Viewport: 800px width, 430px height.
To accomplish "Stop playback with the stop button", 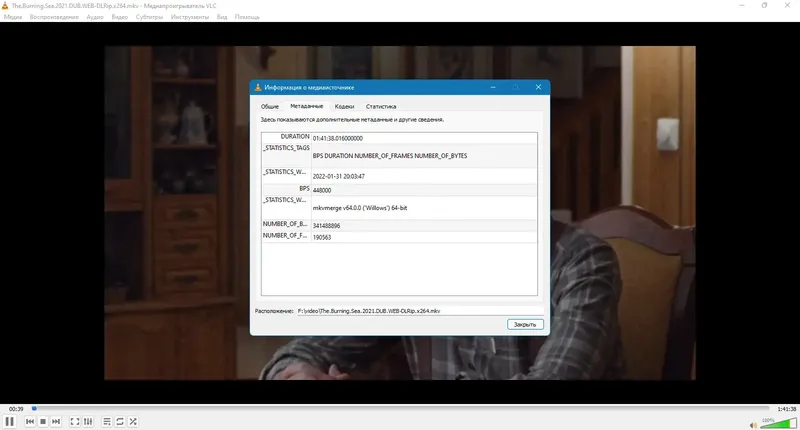I will tap(43, 421).
